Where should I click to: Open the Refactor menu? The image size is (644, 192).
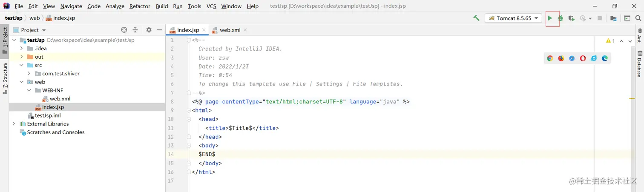pyautogui.click(x=140, y=6)
